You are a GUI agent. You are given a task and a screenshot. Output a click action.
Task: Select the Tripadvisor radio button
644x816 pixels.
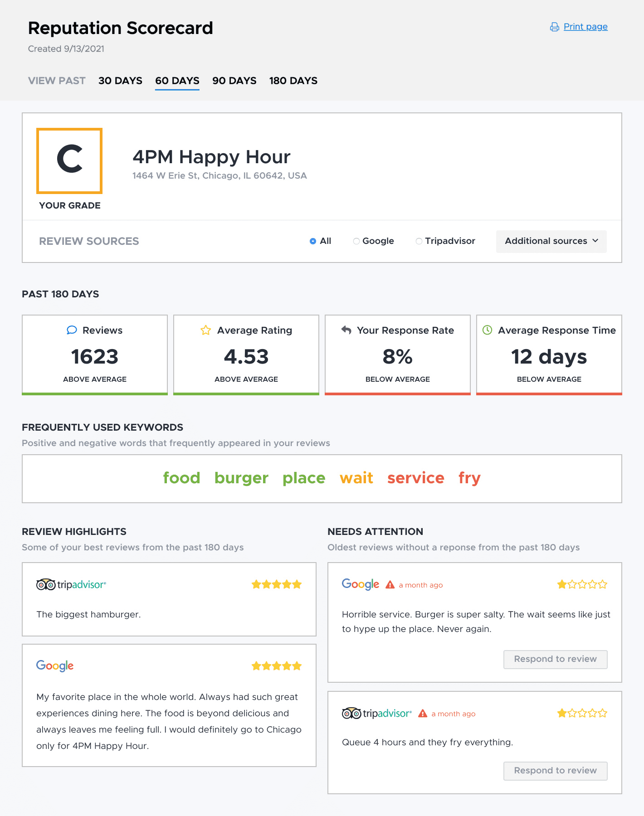point(419,241)
